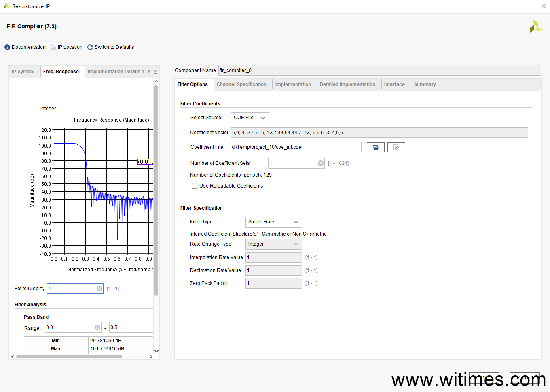Image resolution: width=550 pixels, height=392 pixels.
Task: Click the Pass Band range end field 0.5
Action: [131, 327]
